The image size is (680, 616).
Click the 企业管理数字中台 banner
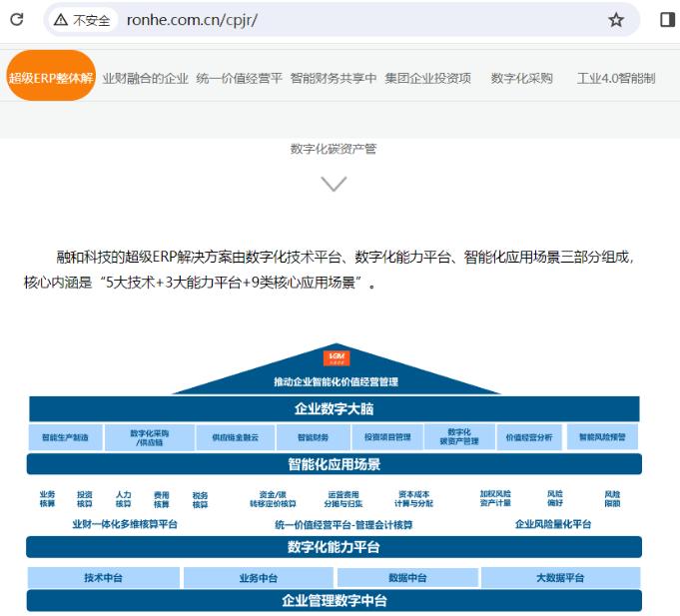pyautogui.click(x=334, y=600)
